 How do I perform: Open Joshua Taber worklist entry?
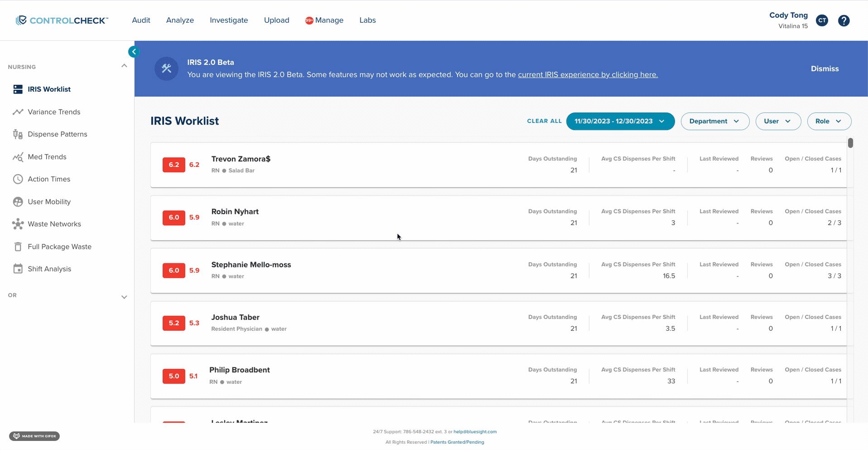click(499, 324)
